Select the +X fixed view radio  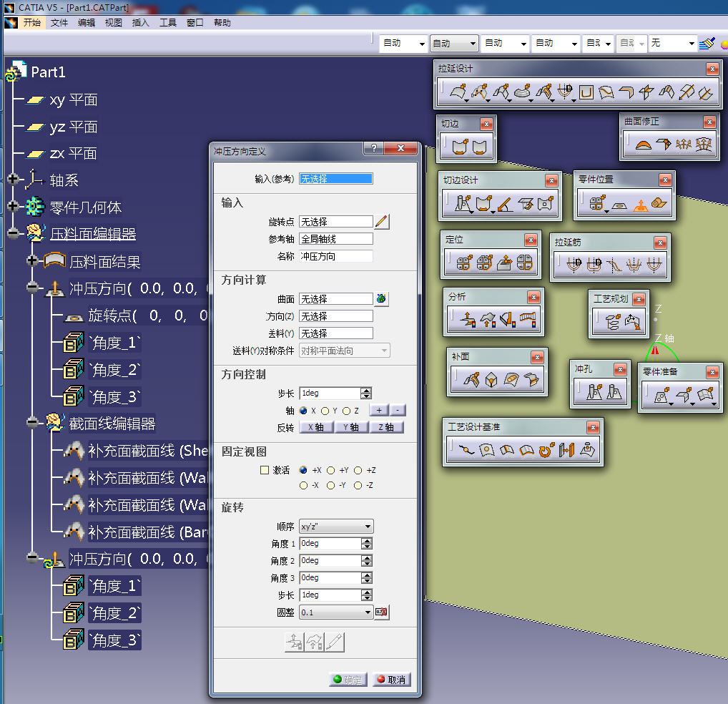[304, 470]
